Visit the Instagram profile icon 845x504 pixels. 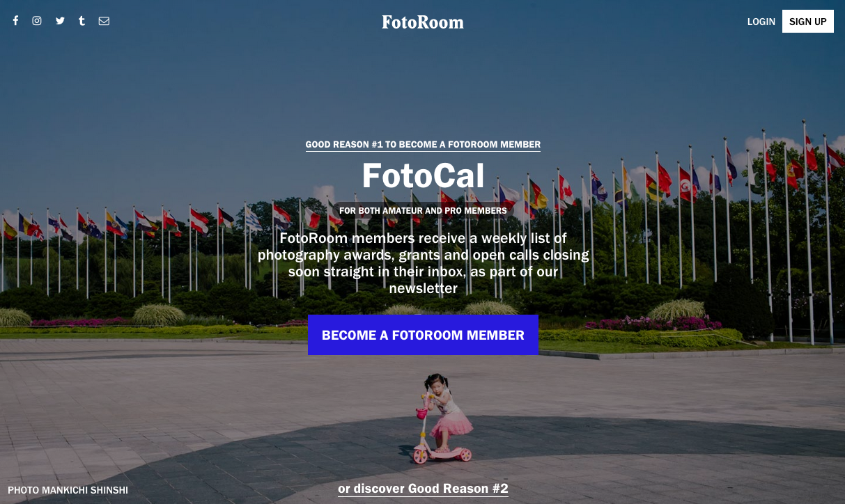(x=37, y=21)
